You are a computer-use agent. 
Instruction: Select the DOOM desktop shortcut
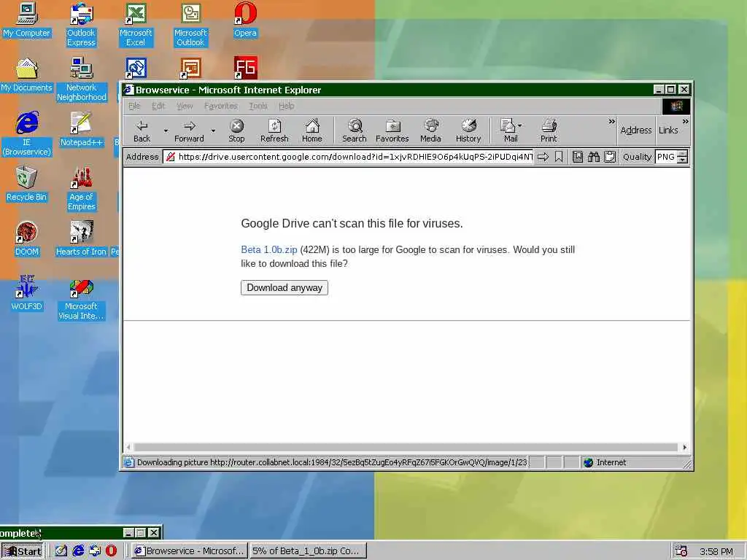(x=27, y=238)
